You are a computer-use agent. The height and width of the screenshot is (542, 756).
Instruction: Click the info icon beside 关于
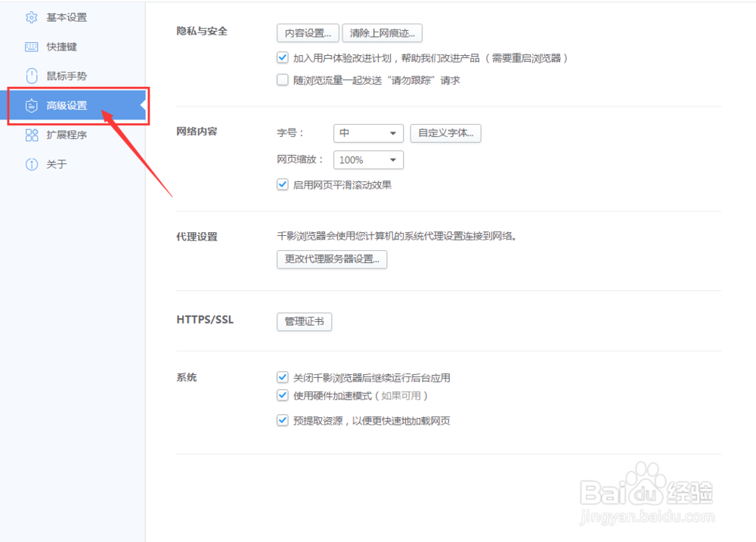31,165
